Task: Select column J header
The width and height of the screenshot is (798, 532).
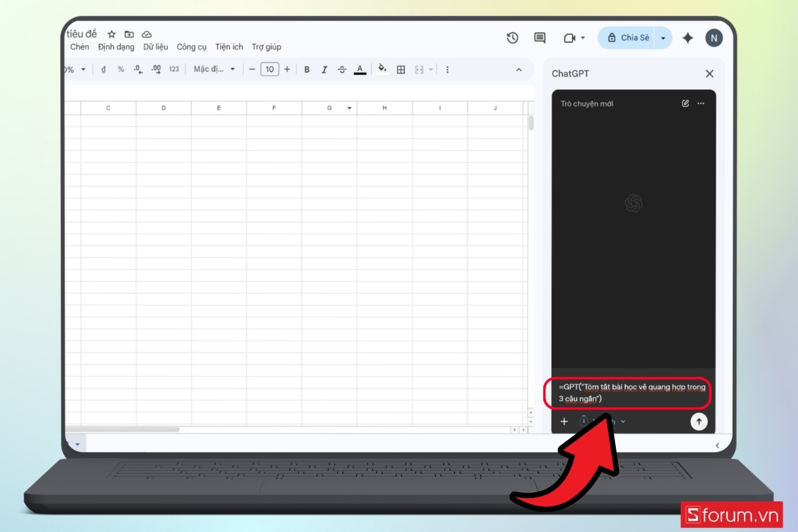Action: click(x=495, y=108)
